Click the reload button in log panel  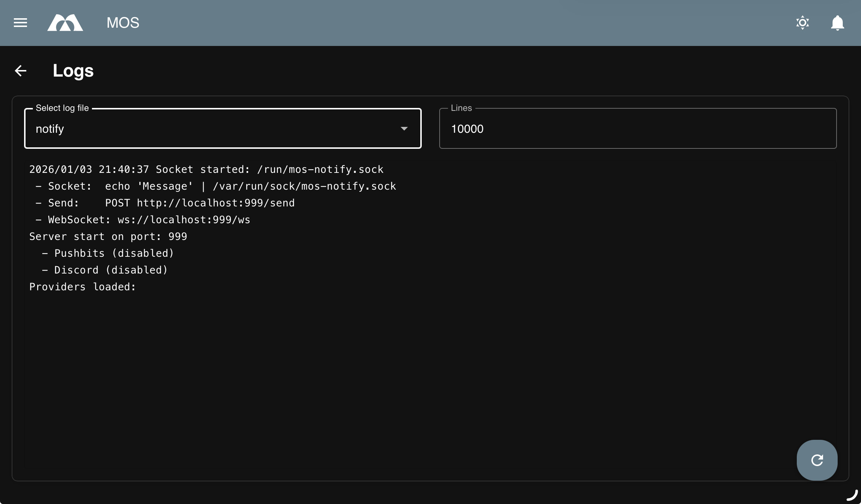(816, 460)
